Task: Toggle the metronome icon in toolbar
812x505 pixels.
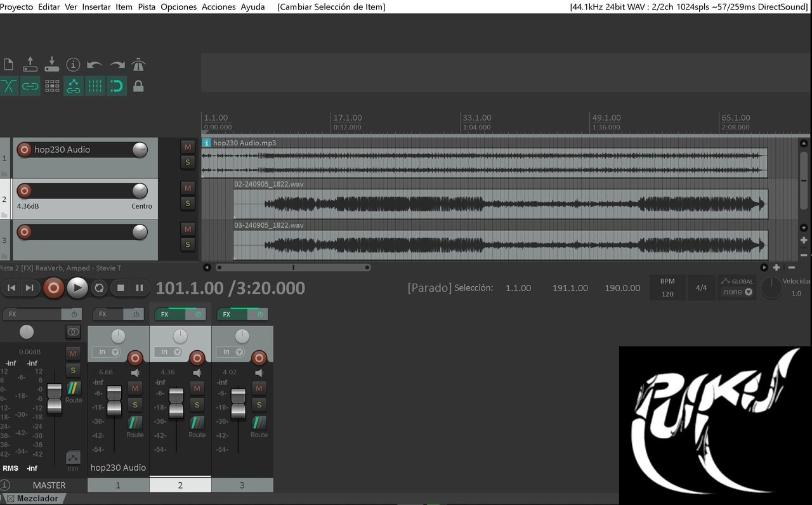Action: click(x=138, y=65)
